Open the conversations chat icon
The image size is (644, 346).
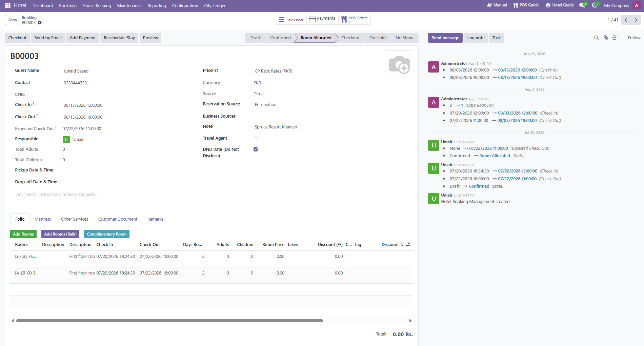point(583,5)
